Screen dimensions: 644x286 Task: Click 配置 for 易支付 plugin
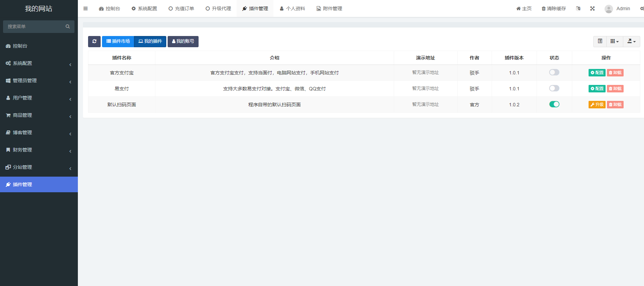(597, 89)
